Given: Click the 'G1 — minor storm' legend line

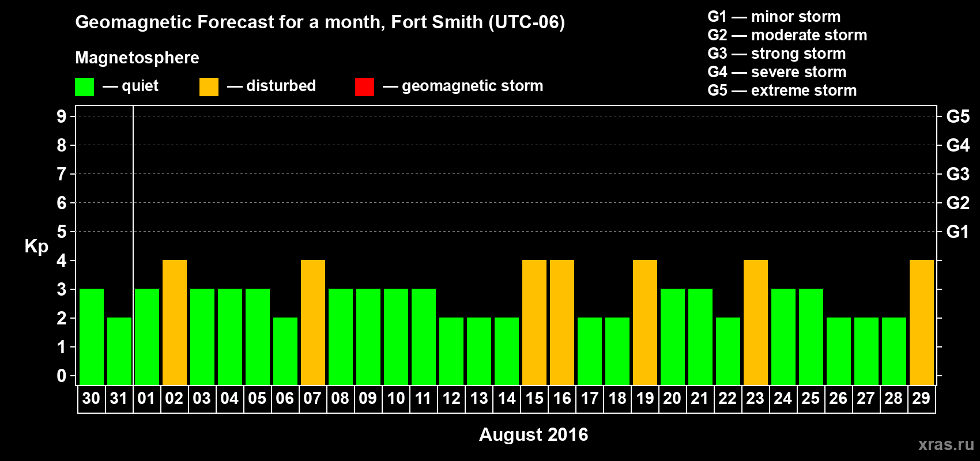Looking at the screenshot, I should 774,17.
